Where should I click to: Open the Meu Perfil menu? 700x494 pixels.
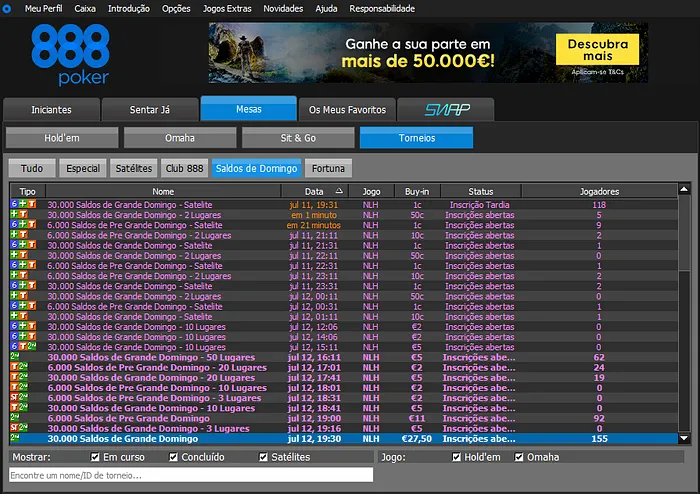43,8
